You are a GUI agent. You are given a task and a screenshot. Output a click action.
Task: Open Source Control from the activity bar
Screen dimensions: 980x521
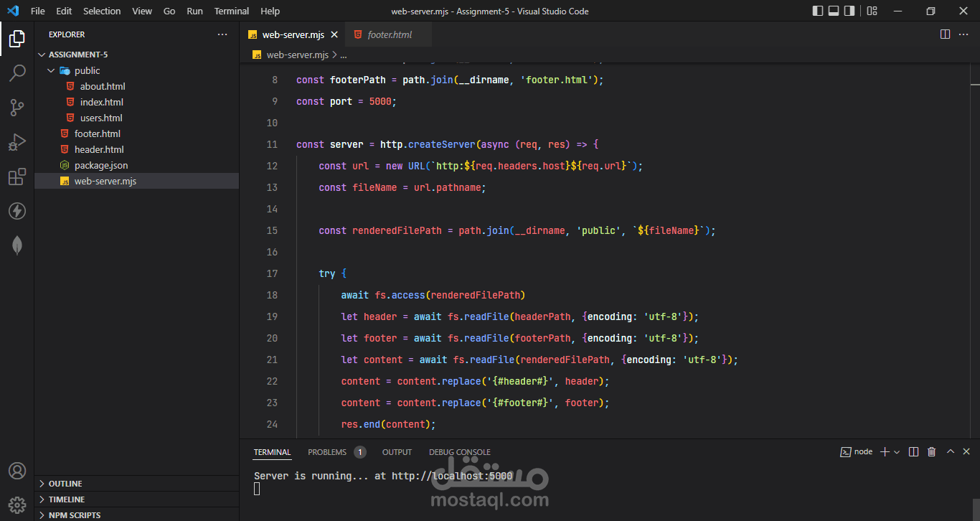17,107
